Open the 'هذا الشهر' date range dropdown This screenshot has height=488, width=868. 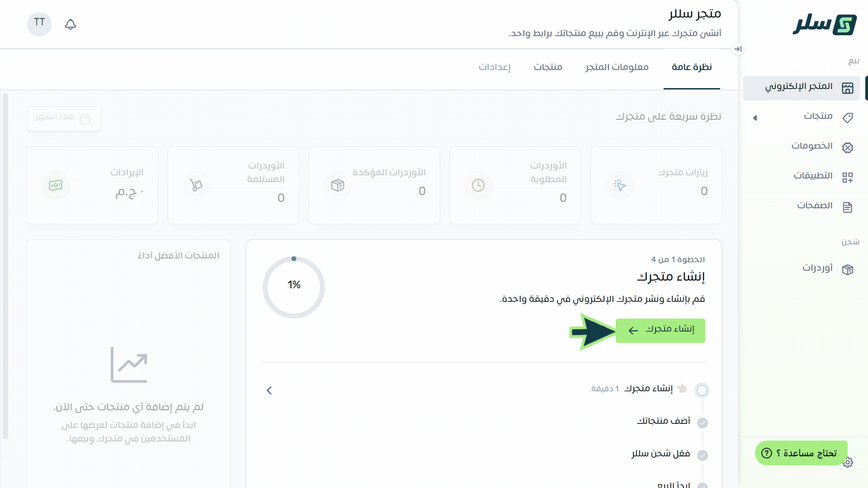coord(64,119)
